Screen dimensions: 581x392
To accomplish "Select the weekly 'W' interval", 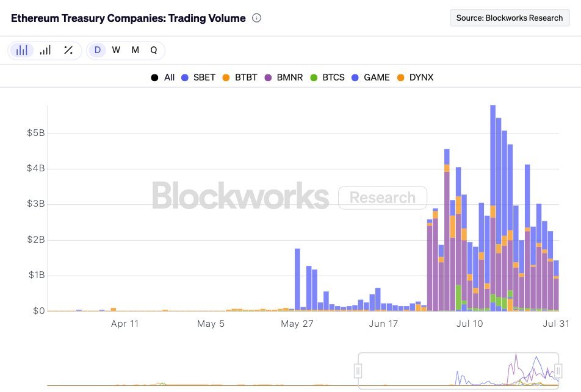I will click(116, 50).
